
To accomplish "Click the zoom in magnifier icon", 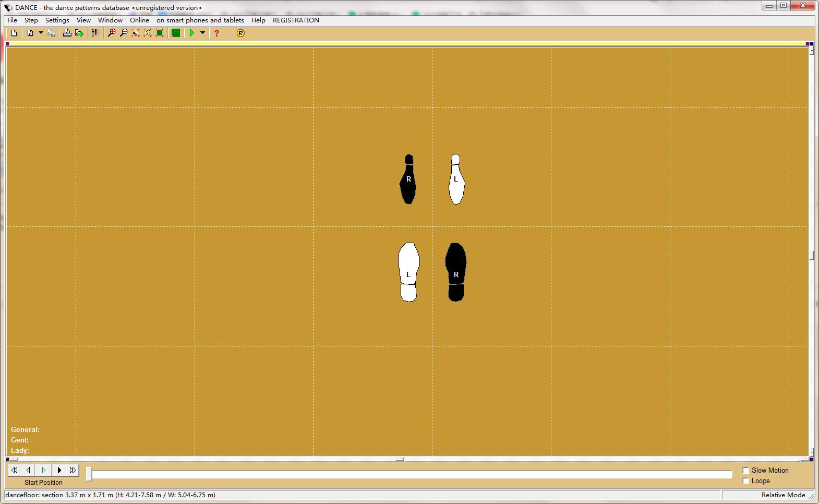I will tap(111, 33).
